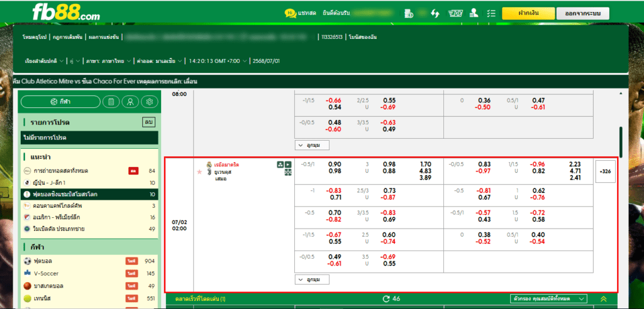Expand ลูกมุม under the Real Madrid match

coord(312,280)
